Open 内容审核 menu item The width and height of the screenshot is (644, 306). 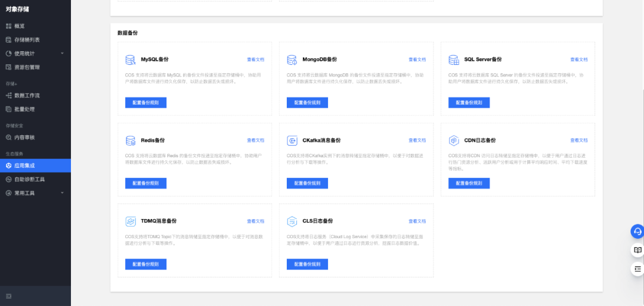click(35, 138)
